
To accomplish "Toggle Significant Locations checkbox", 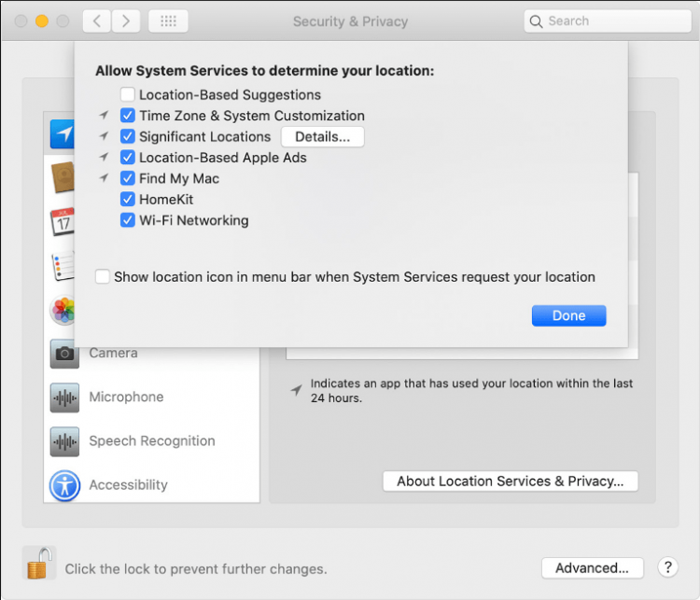I will click(128, 136).
